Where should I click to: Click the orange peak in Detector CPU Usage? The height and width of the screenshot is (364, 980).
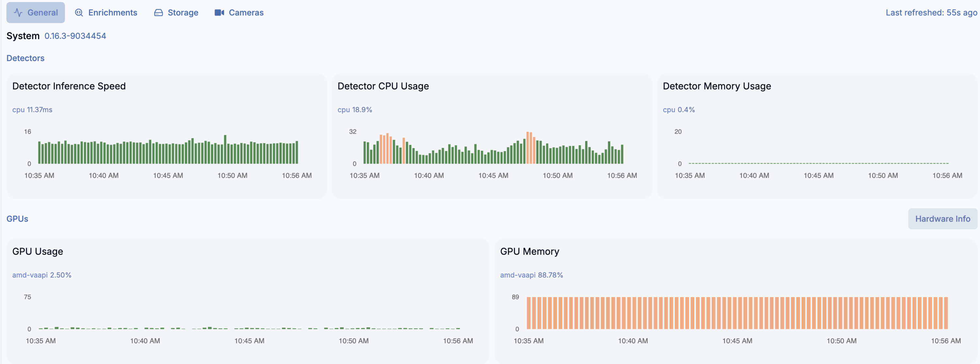click(x=528, y=148)
